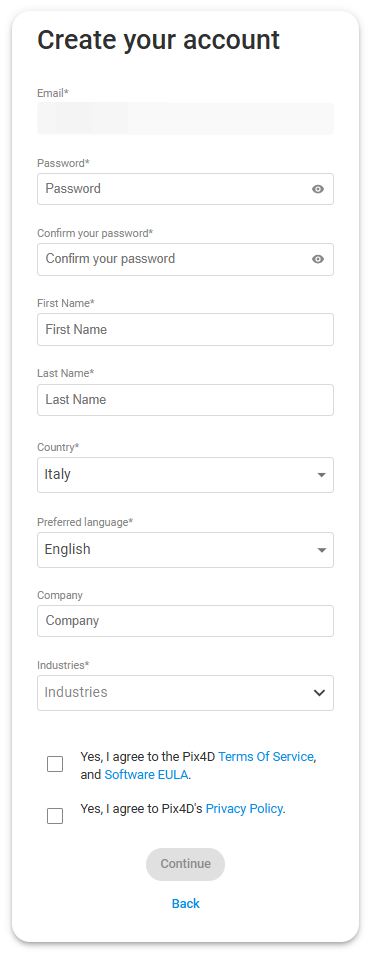This screenshot has width=374, height=953.
Task: Check the Terms Of Service agreement box
Action: [55, 764]
